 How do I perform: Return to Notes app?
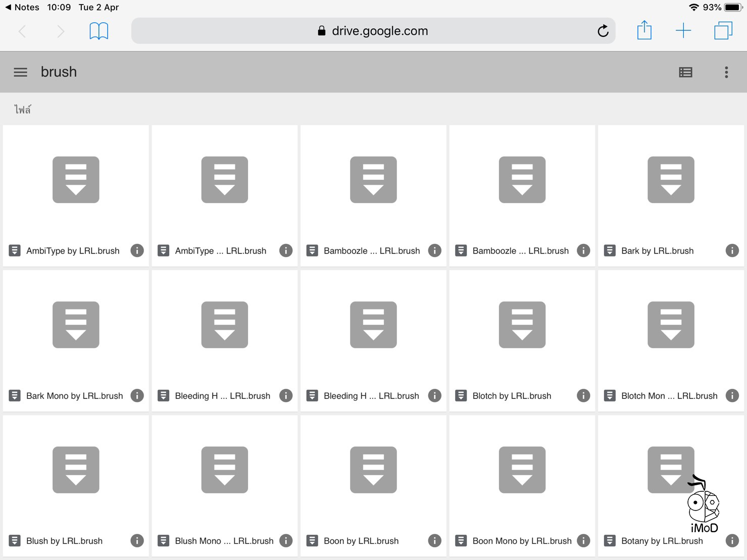pos(22,7)
